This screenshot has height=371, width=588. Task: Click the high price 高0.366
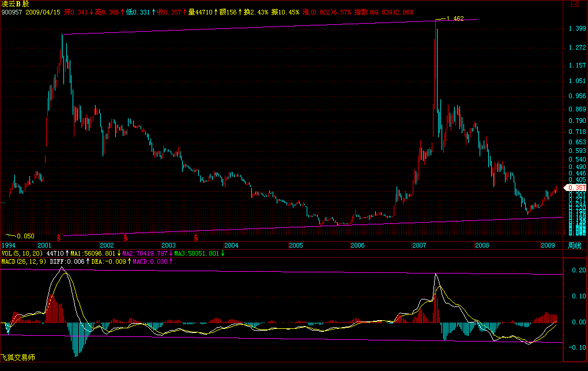107,12
